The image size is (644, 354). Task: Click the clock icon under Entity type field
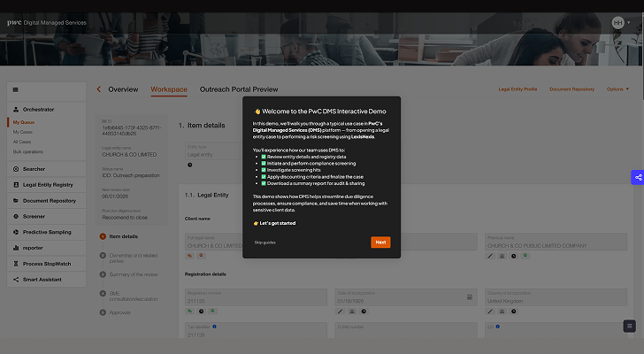(189, 165)
